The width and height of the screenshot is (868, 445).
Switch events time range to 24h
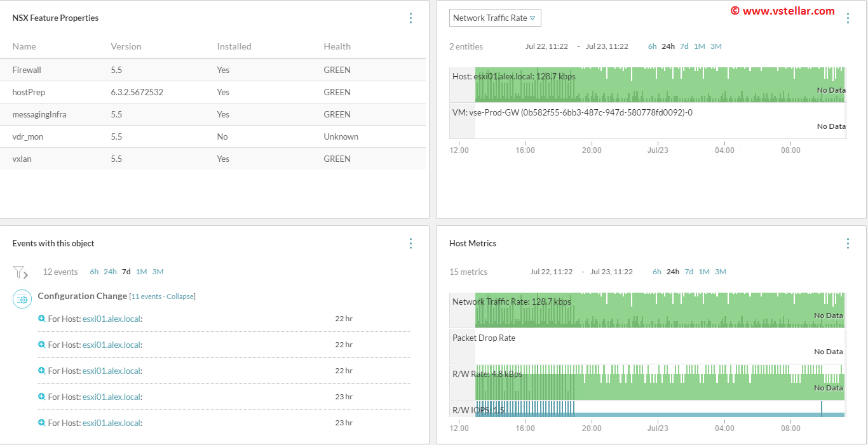pos(110,272)
